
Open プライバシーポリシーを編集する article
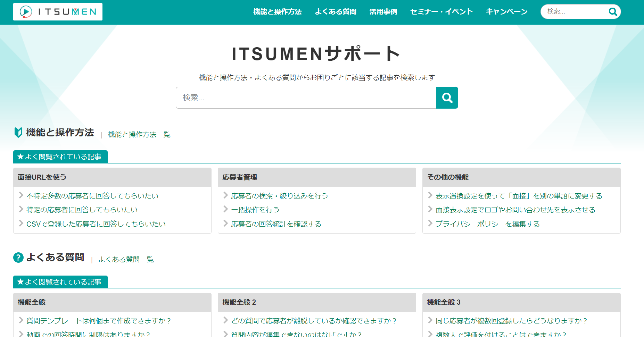click(x=488, y=224)
